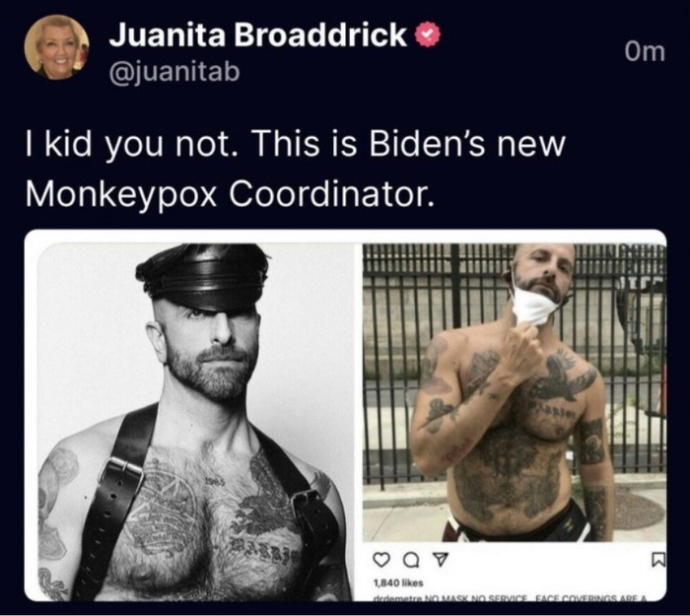This screenshot has width=690, height=616.
Task: Select the tweet text starting 'I kid you not'
Action: click(x=296, y=169)
